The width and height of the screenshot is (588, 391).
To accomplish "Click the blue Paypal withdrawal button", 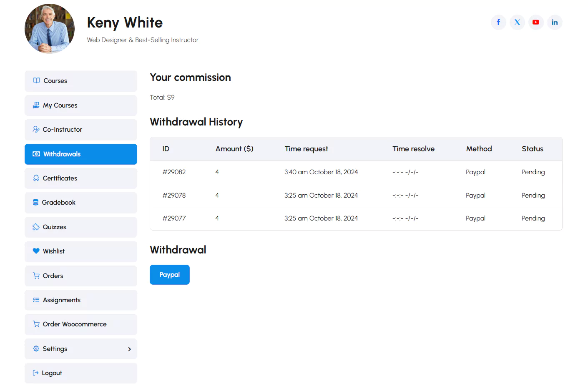I will point(170,275).
